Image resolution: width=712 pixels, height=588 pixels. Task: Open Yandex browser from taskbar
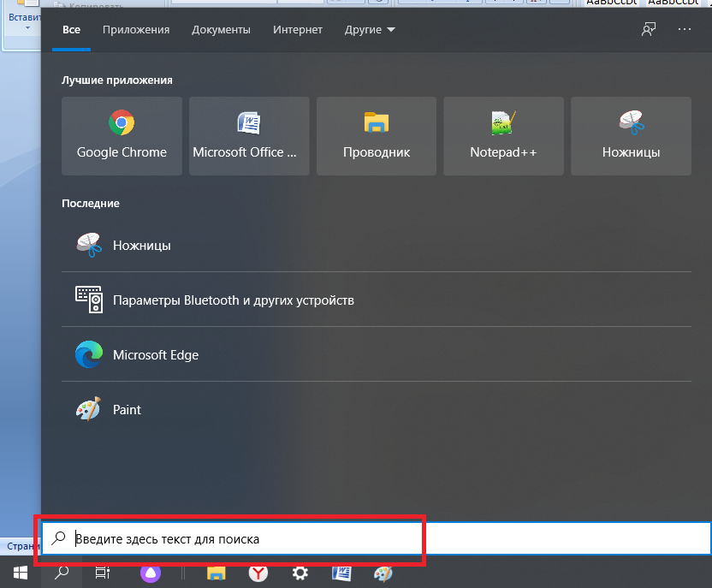[258, 573]
